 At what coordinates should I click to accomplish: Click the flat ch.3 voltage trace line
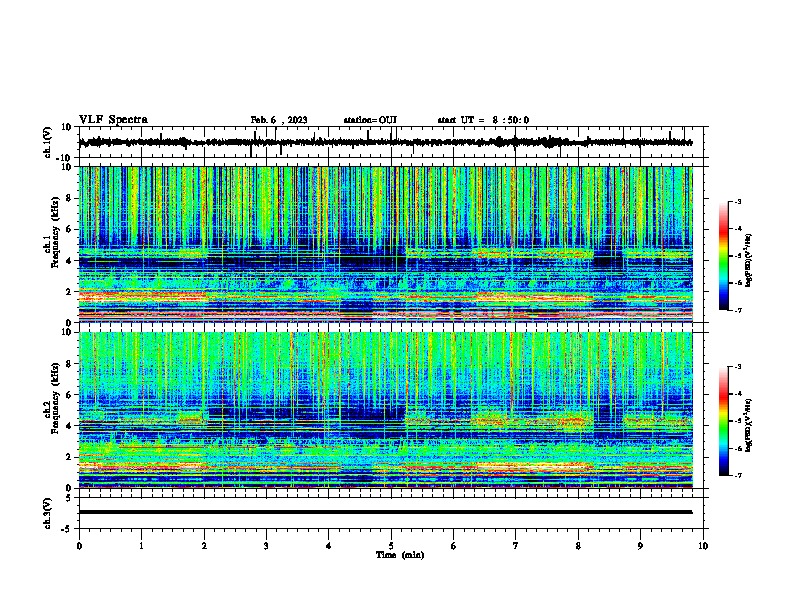coord(386,512)
